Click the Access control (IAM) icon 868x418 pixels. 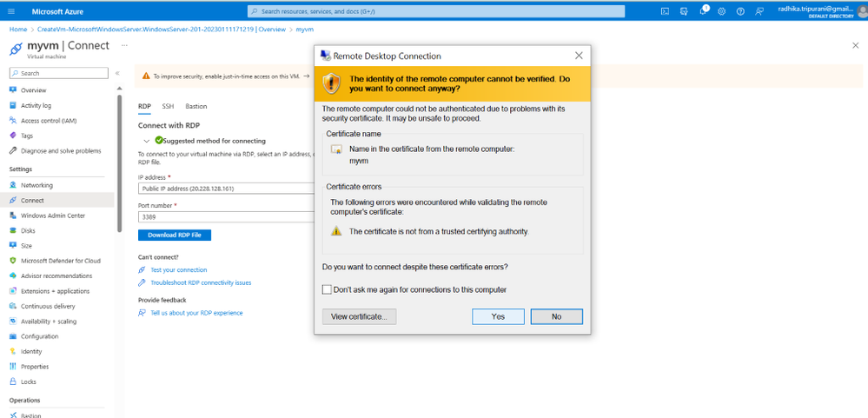[13, 120]
